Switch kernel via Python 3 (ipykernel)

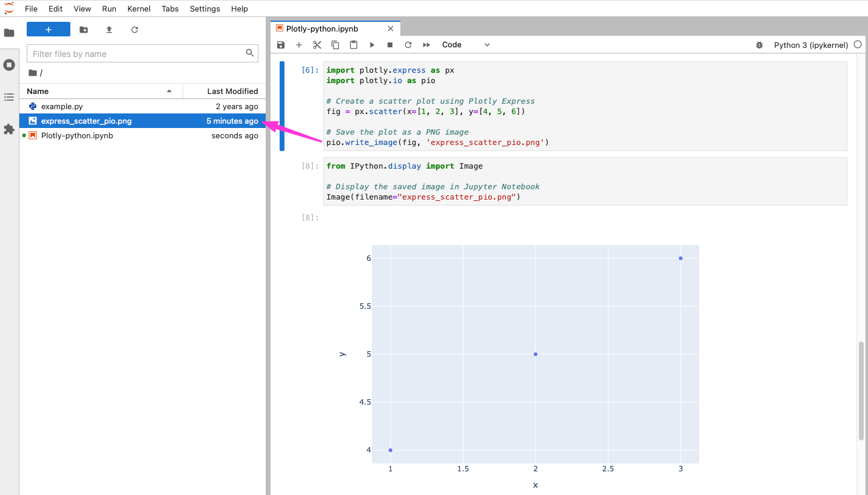point(810,45)
